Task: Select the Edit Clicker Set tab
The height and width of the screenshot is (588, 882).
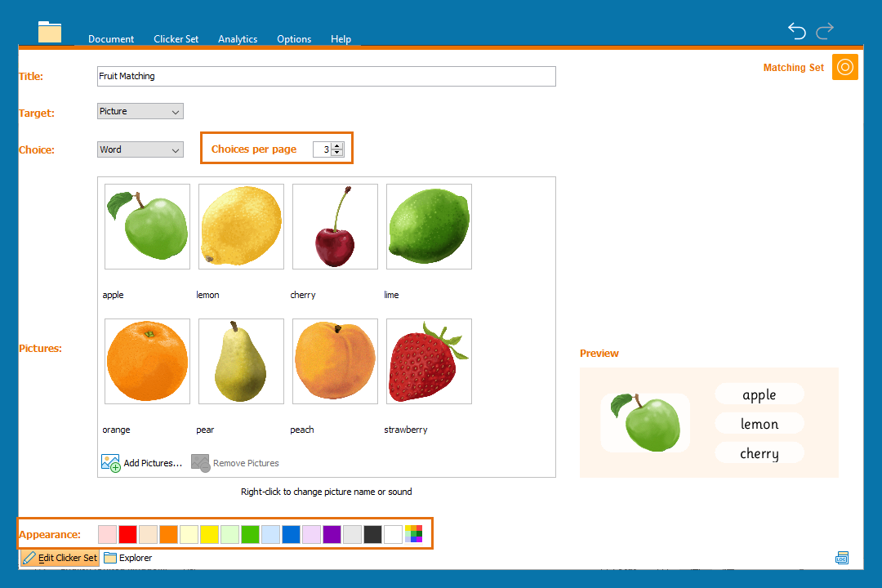Action: pos(60,558)
